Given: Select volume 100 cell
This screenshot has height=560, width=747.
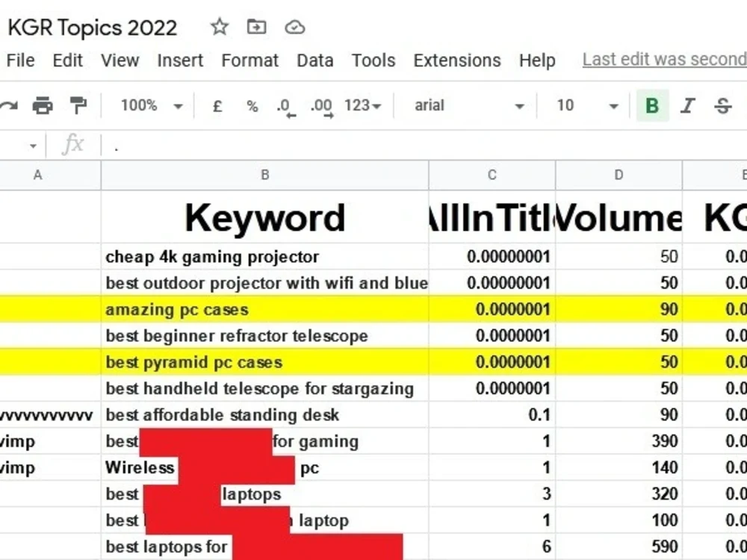Looking at the screenshot, I should click(619, 520).
